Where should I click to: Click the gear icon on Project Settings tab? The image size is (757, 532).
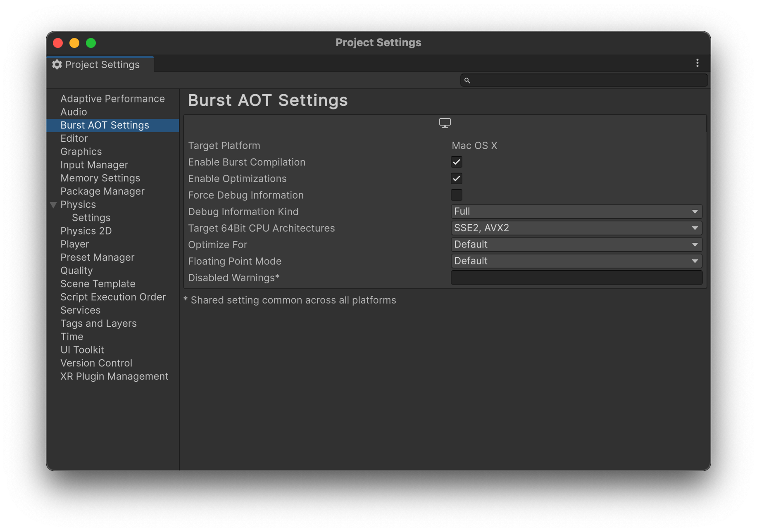57,64
